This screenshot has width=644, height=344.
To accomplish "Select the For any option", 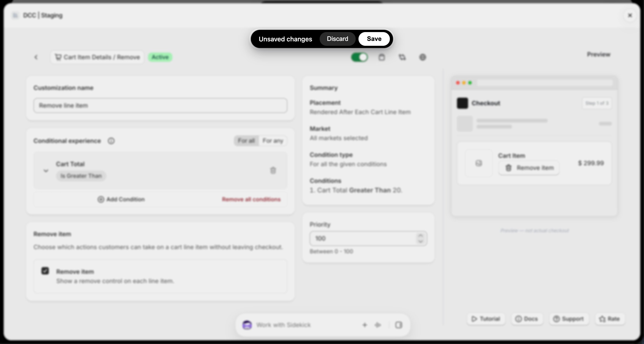I will pyautogui.click(x=273, y=141).
